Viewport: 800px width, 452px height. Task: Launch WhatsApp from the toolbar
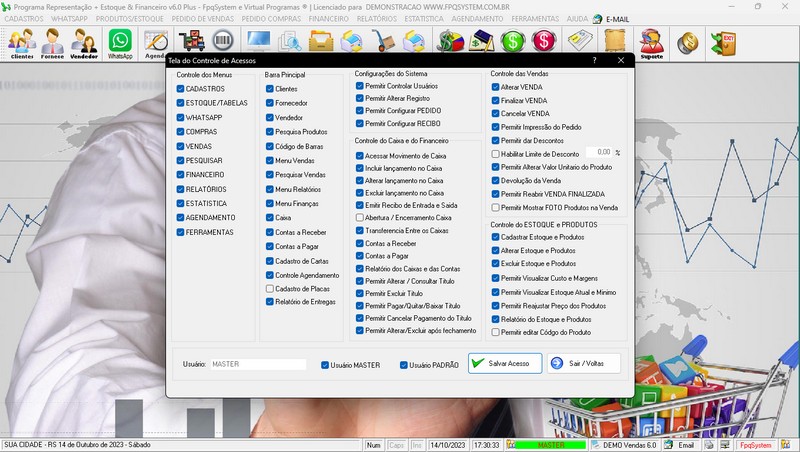pyautogui.click(x=120, y=43)
